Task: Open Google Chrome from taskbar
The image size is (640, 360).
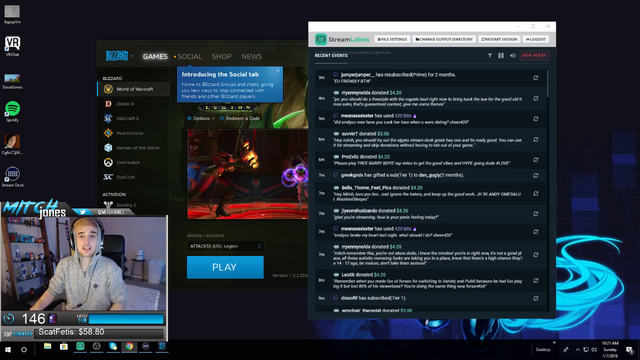Action: tap(129, 347)
